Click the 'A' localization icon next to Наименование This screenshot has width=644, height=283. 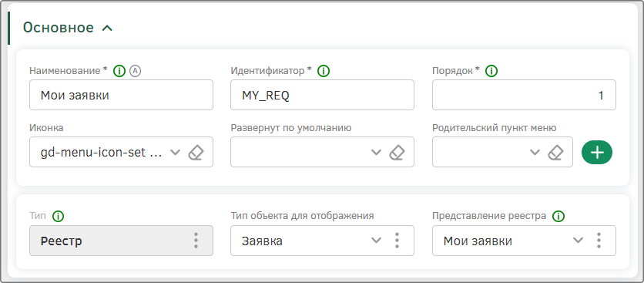[x=135, y=71]
